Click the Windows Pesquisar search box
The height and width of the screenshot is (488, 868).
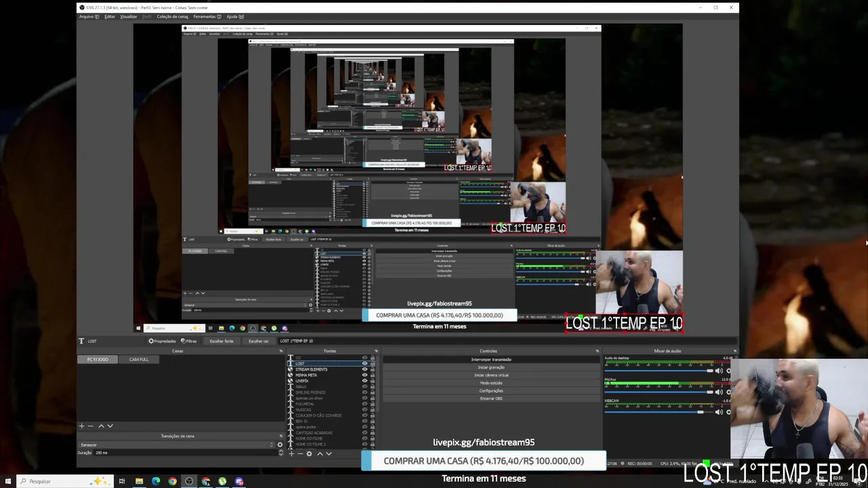[x=64, y=481]
